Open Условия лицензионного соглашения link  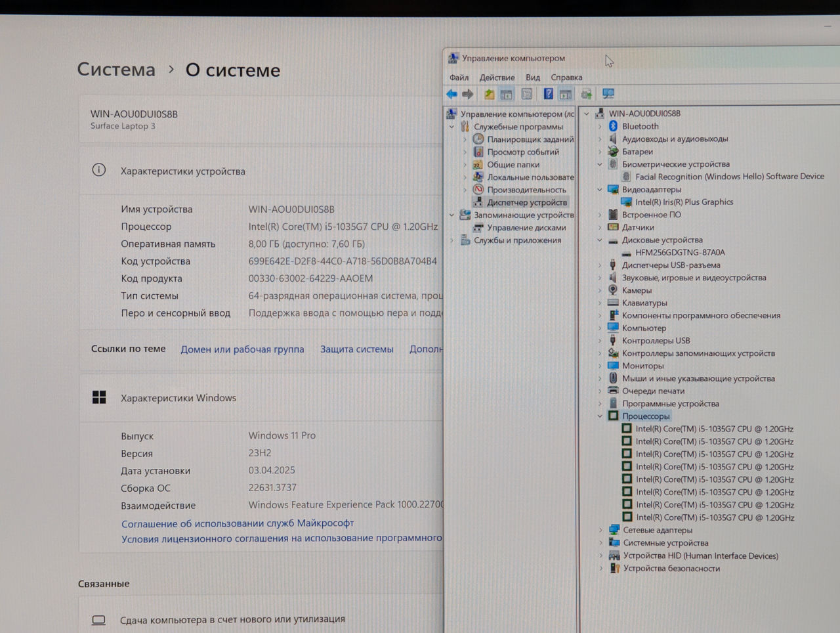pos(282,538)
